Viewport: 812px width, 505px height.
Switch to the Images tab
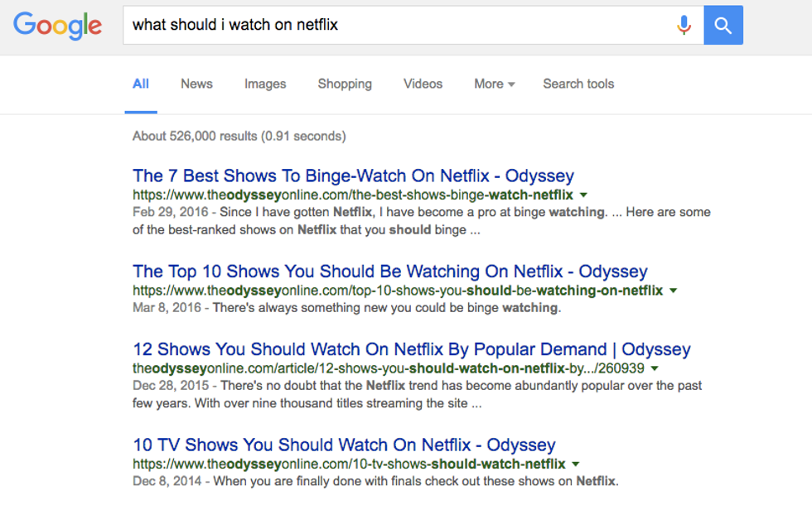coord(265,84)
